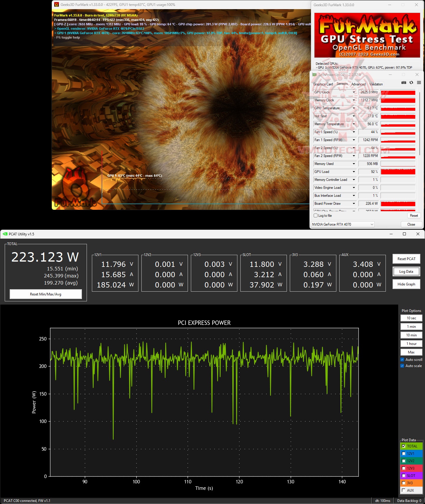Switch to Advanced tab

(x=358, y=84)
